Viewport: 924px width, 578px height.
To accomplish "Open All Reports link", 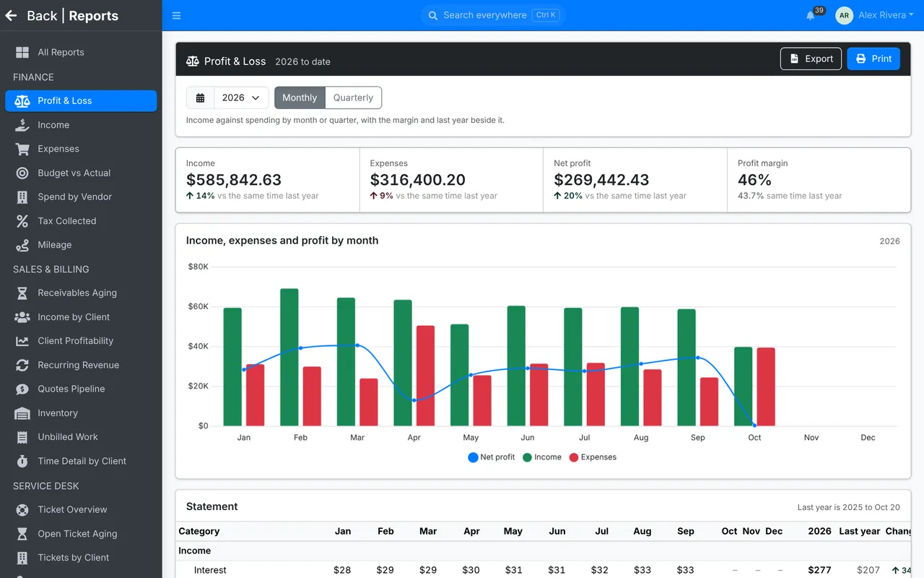I will 81,52.
